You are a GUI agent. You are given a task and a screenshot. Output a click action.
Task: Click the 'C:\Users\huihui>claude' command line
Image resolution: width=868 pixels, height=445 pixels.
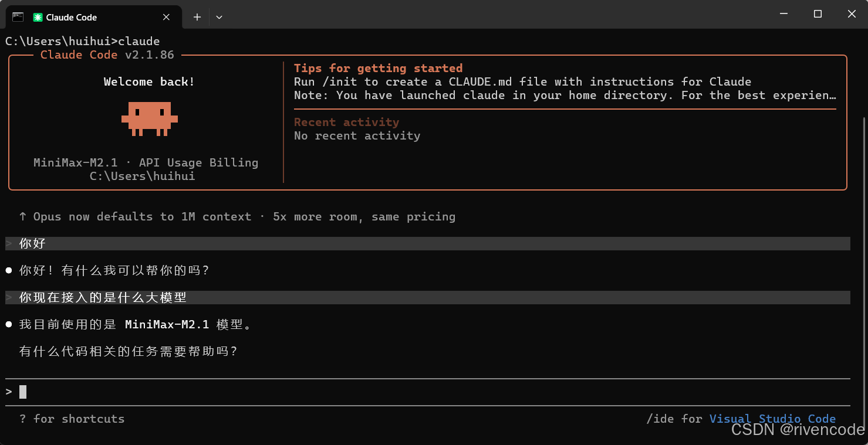click(82, 41)
